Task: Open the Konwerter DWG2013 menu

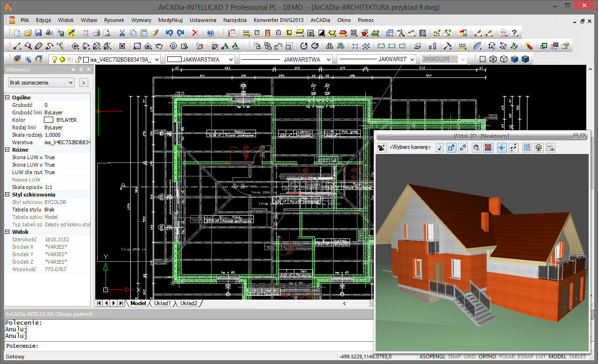Action: click(x=278, y=20)
